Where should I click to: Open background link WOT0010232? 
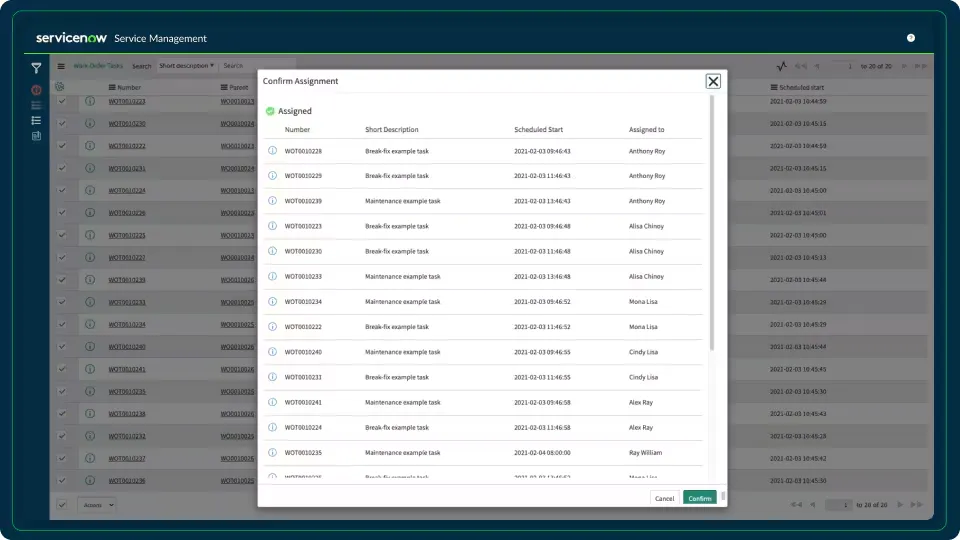click(x=127, y=436)
